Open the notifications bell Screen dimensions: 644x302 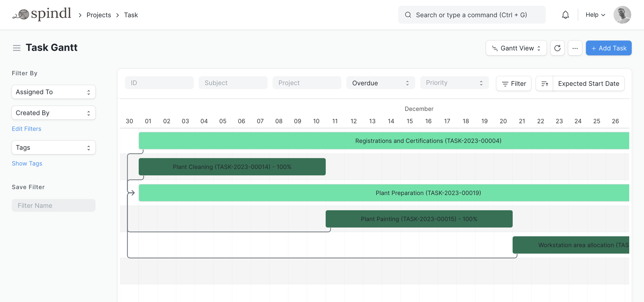[x=566, y=15]
